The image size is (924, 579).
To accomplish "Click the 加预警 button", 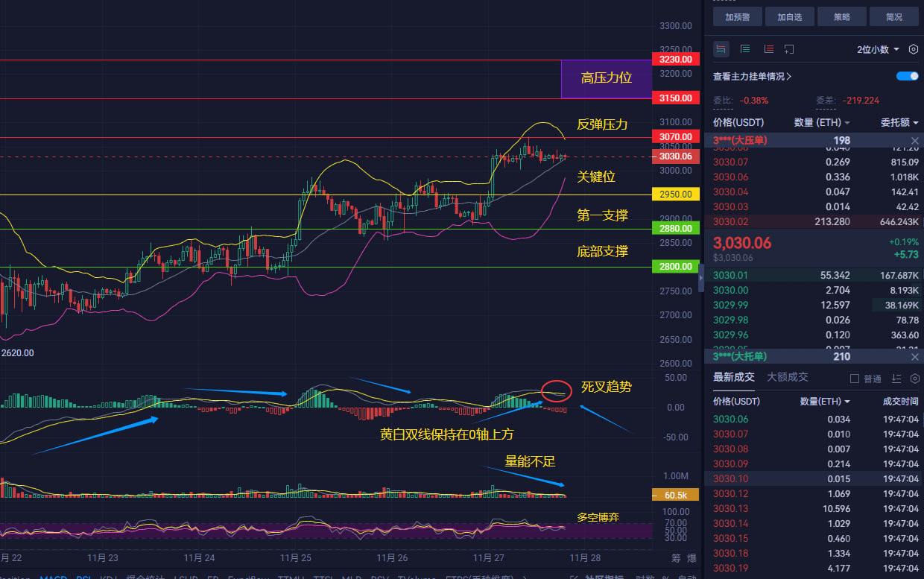I will click(x=738, y=16).
